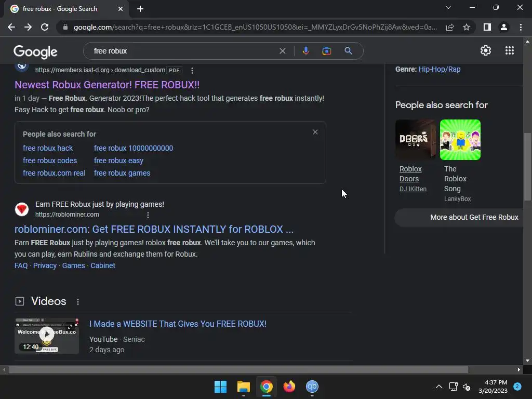Click scrollbar down arrow
Image resolution: width=532 pixels, height=399 pixels.
point(527,361)
